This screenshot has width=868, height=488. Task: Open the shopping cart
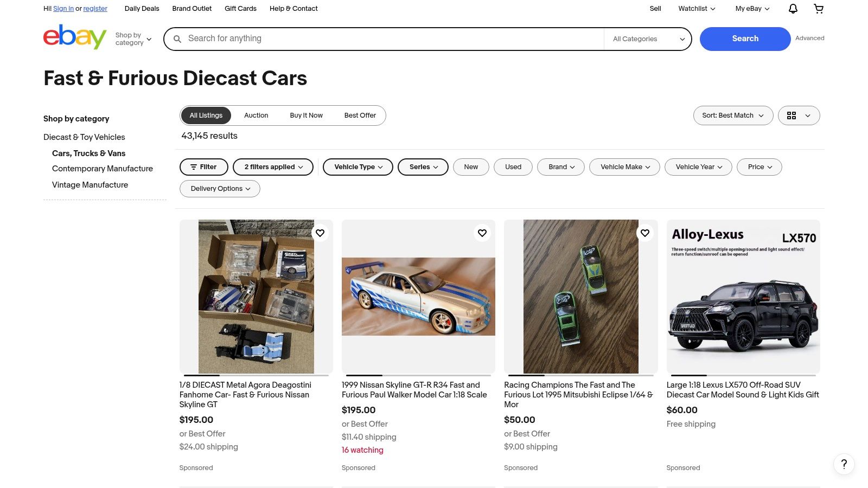click(x=819, y=9)
